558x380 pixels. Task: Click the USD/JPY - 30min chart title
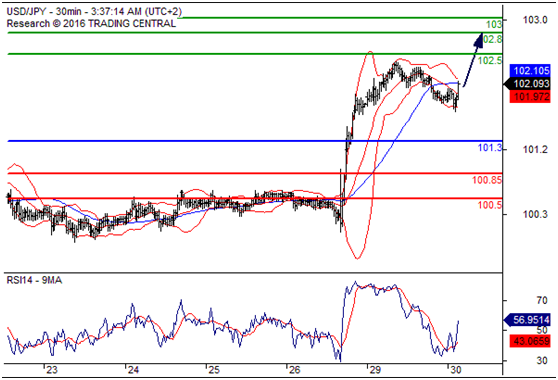point(94,12)
